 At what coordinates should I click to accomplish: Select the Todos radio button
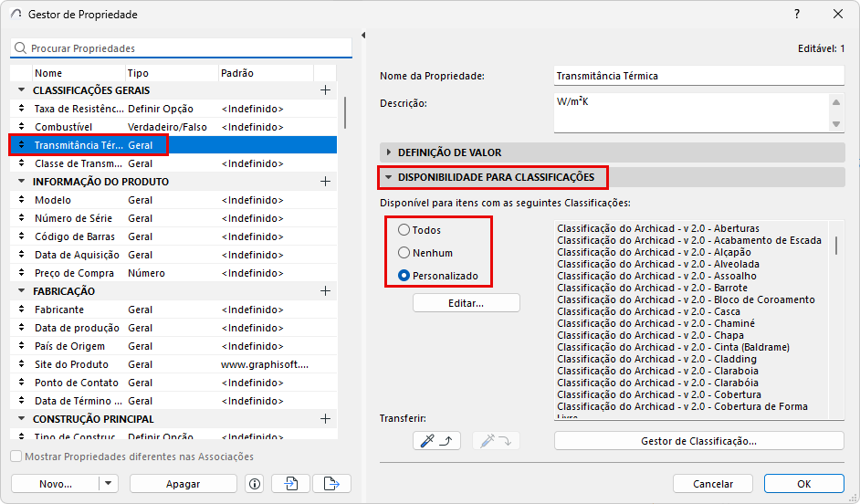[x=404, y=230]
